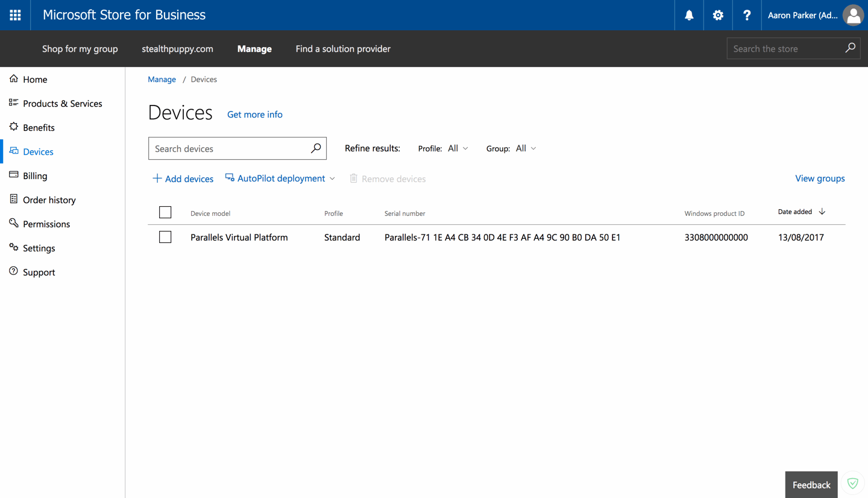Switch to the Manage tab

254,49
